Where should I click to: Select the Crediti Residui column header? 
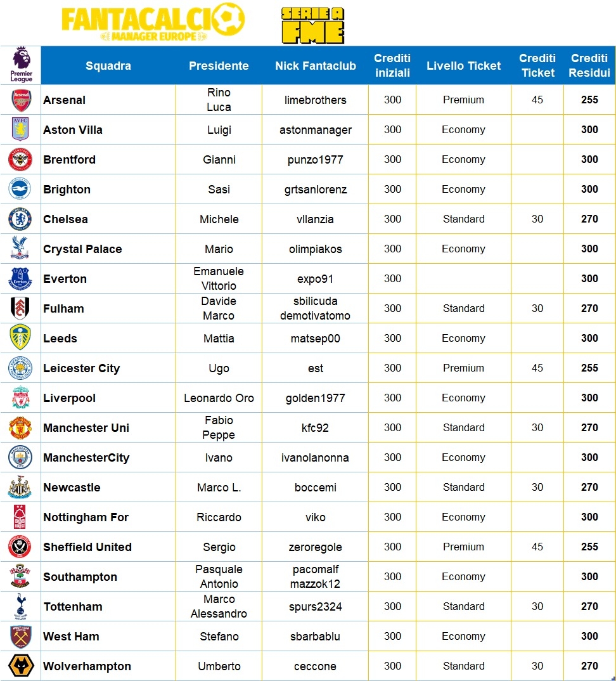click(x=589, y=66)
